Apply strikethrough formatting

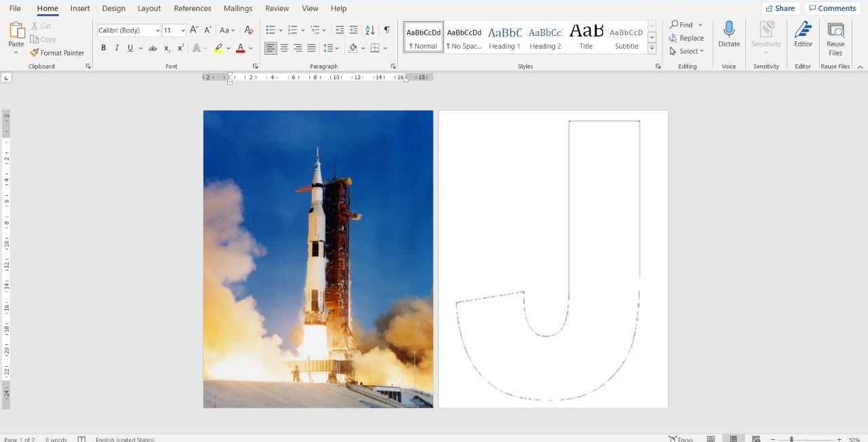pos(153,48)
